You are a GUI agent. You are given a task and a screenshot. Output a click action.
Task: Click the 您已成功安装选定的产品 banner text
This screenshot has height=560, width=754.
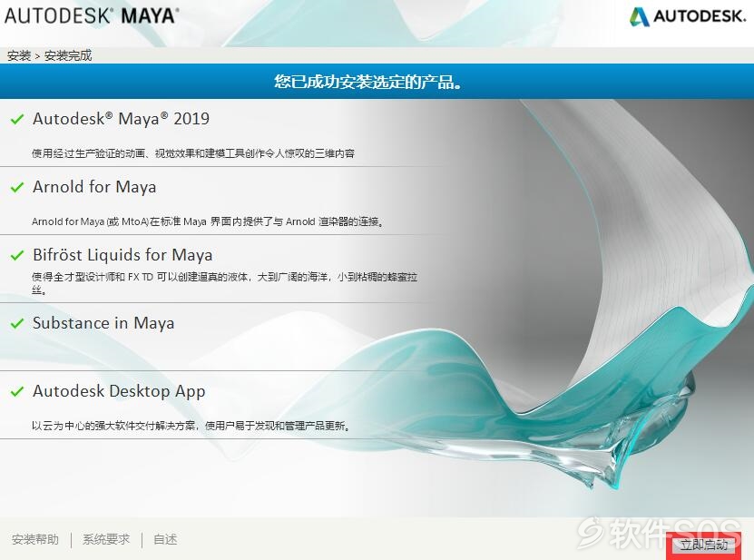pos(368,82)
